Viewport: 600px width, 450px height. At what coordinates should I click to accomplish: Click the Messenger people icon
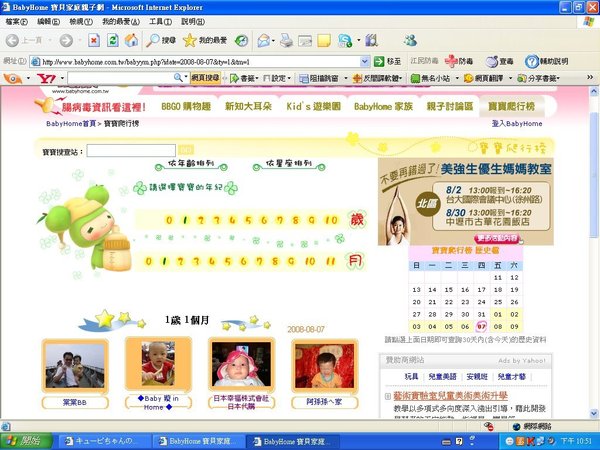pyautogui.click(x=410, y=40)
